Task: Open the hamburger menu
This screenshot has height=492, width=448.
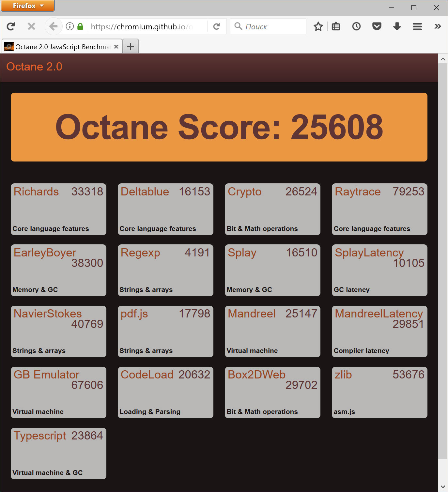Action: pyautogui.click(x=417, y=26)
